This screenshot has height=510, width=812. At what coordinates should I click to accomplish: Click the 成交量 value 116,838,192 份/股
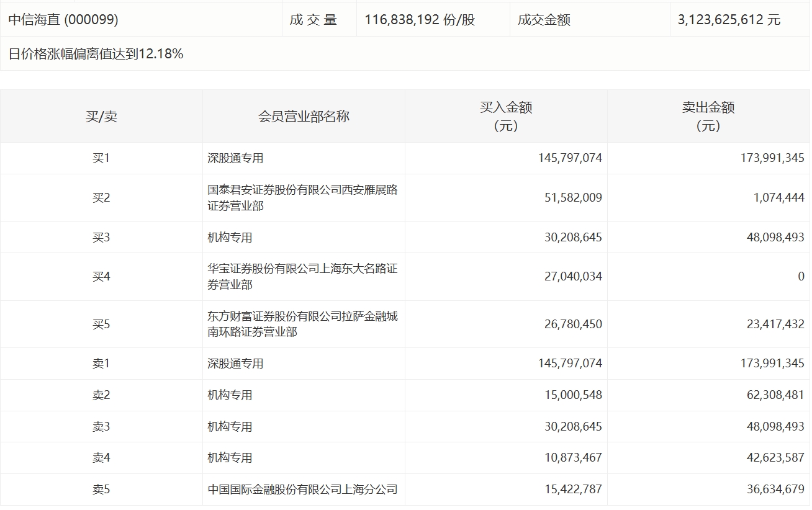click(x=420, y=20)
